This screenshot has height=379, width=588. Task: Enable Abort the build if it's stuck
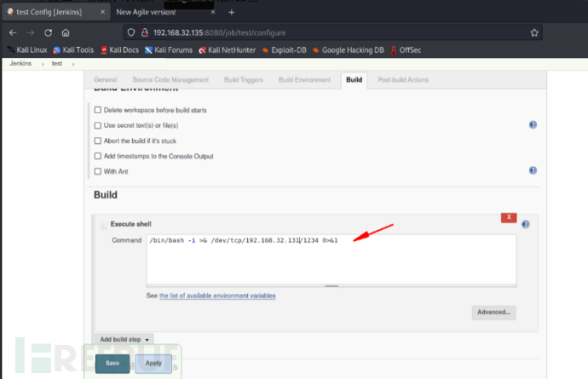coord(98,141)
